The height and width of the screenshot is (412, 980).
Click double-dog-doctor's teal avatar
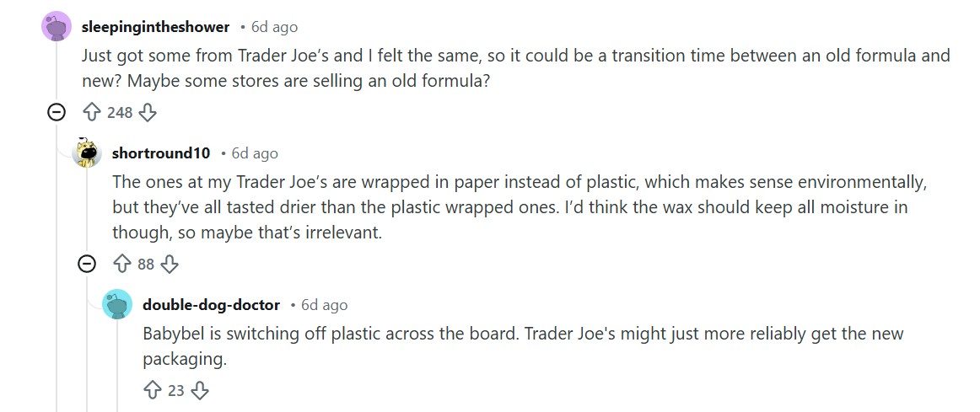click(117, 304)
